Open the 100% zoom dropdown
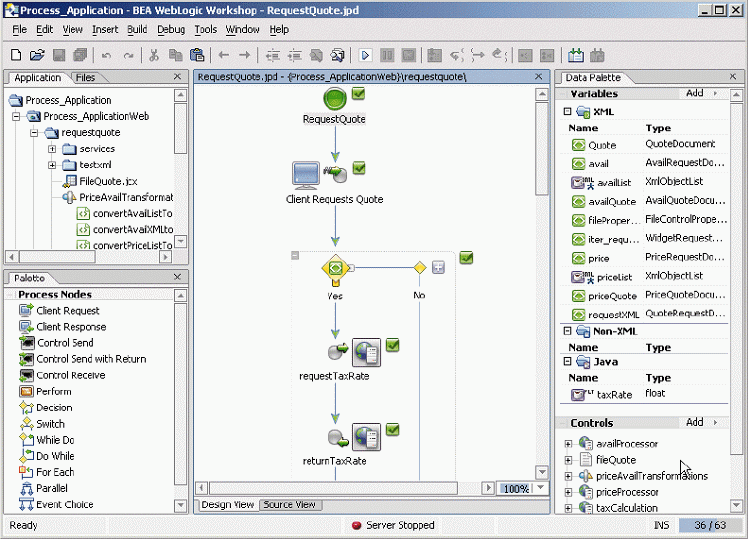Image resolution: width=748 pixels, height=539 pixels. click(x=540, y=488)
